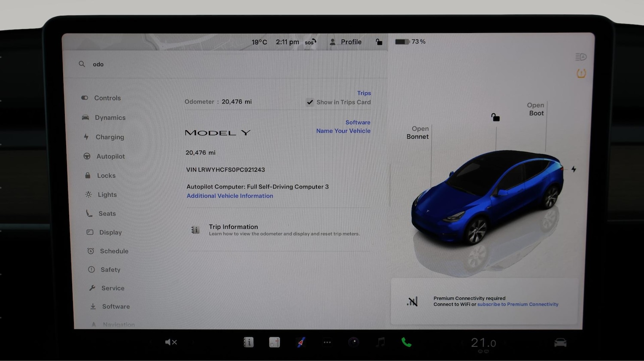Image resolution: width=644 pixels, height=361 pixels.
Task: Click the Additional Vehicle Information link
Action: (x=230, y=196)
